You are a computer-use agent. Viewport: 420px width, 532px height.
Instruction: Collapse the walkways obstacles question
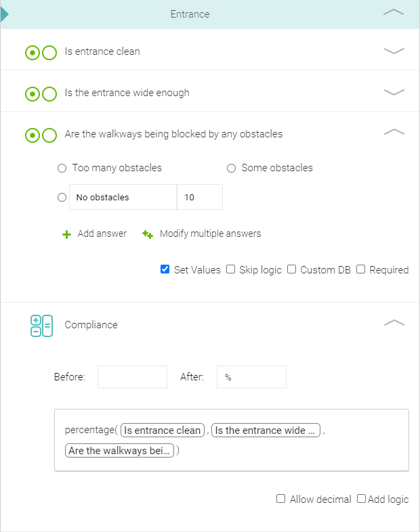(394, 131)
